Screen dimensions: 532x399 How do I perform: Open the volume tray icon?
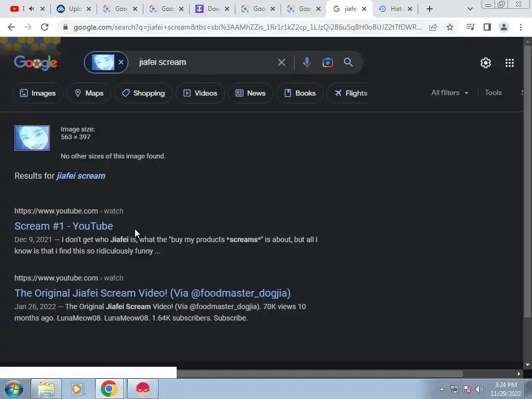tap(480, 390)
